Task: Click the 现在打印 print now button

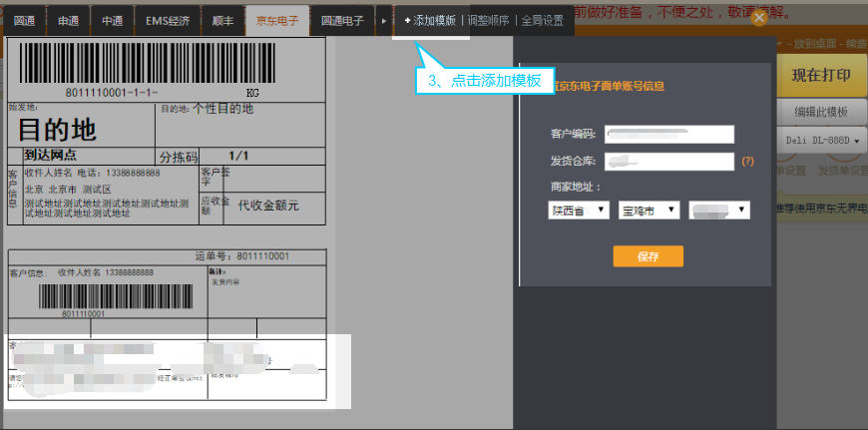Action: pyautogui.click(x=821, y=76)
